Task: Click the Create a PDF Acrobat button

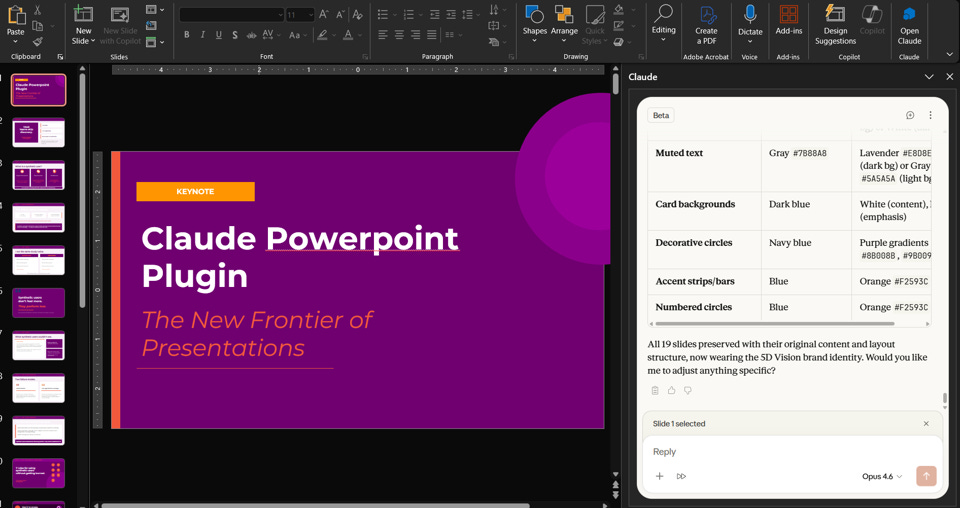Action: point(706,24)
